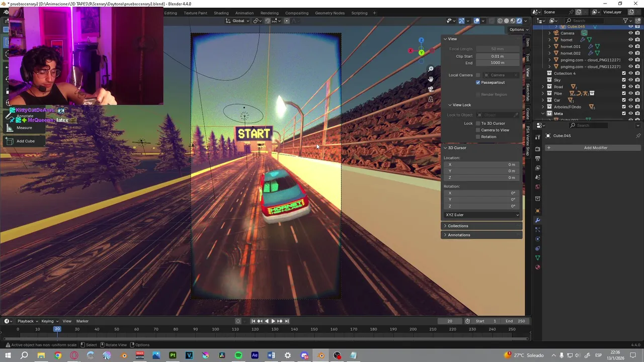
Task: Enable Lock Camera to View checkbox
Action: tap(478, 130)
